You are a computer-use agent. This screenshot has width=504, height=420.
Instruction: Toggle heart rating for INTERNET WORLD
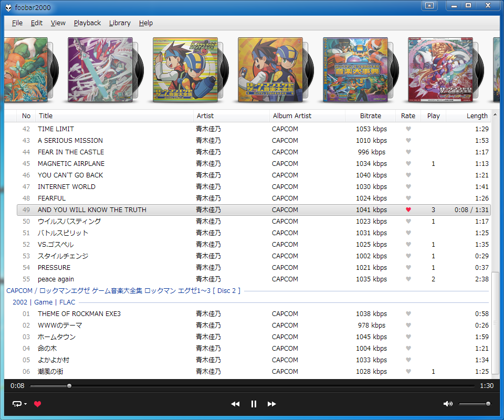[408, 187]
